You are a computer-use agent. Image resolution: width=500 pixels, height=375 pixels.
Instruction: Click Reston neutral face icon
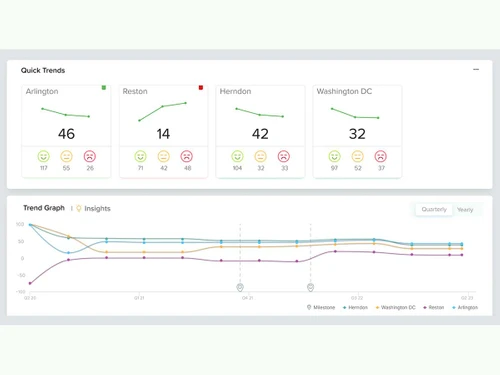click(x=164, y=156)
